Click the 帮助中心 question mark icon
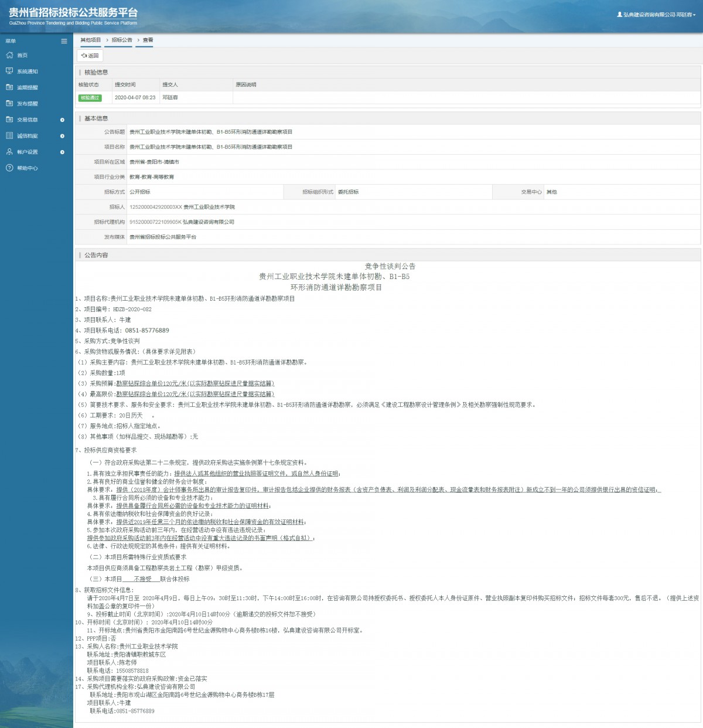Screen dimensions: 703x728 point(9,168)
